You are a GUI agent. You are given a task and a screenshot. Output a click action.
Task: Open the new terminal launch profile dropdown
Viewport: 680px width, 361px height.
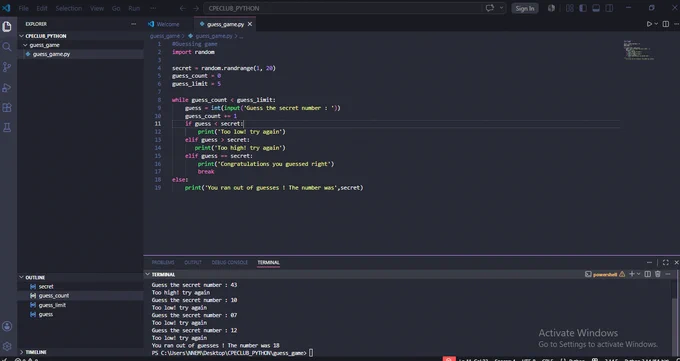tap(638, 274)
